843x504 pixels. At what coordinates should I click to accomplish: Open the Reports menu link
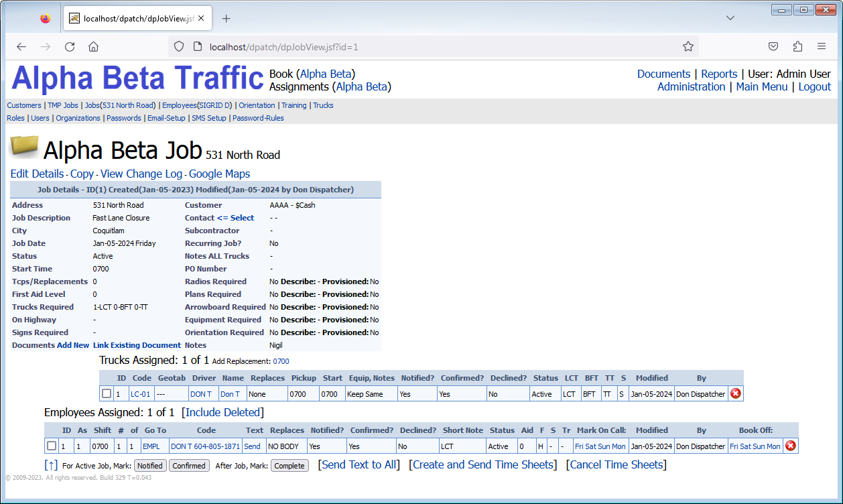pos(718,74)
